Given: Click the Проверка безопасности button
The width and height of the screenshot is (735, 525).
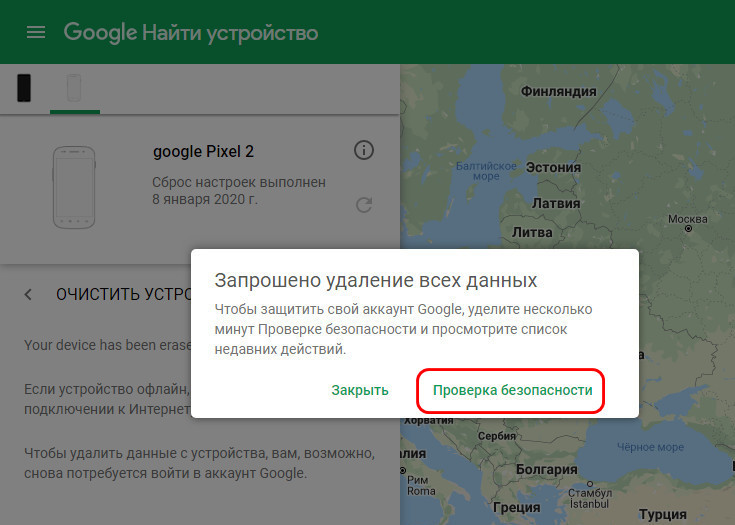Looking at the screenshot, I should pyautogui.click(x=512, y=390).
